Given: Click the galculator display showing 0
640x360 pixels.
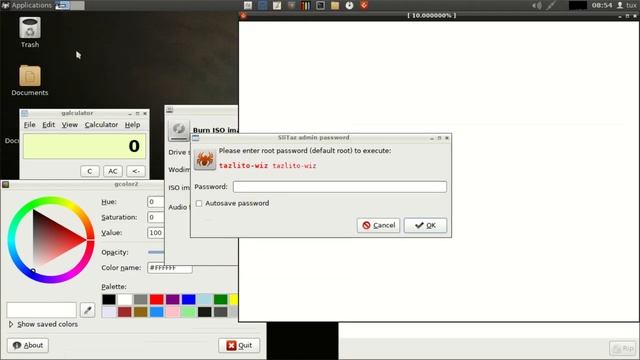Looking at the screenshot, I should coord(84,146).
